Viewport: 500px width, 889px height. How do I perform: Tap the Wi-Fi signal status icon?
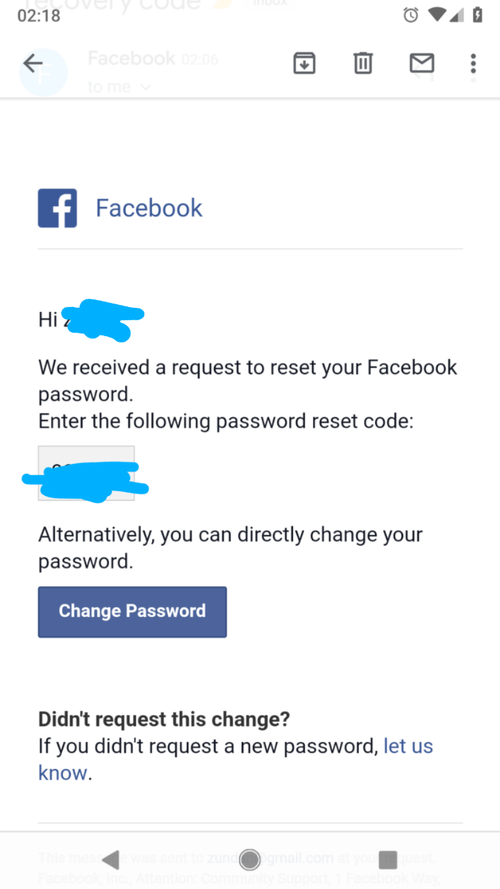pyautogui.click(x=437, y=15)
